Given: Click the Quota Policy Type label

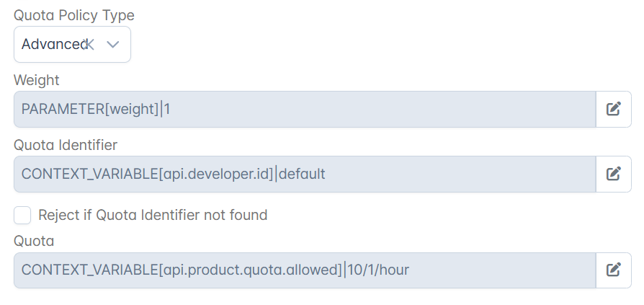Looking at the screenshot, I should point(74,15).
